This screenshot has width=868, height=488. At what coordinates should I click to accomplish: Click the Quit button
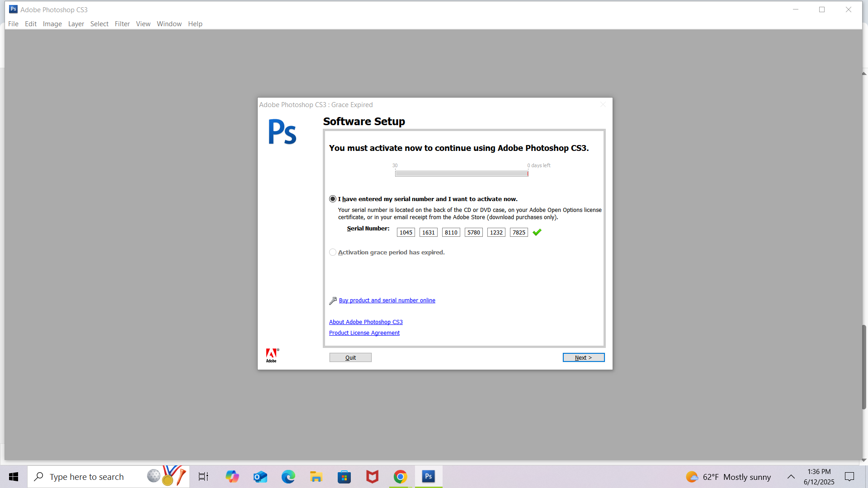point(350,357)
